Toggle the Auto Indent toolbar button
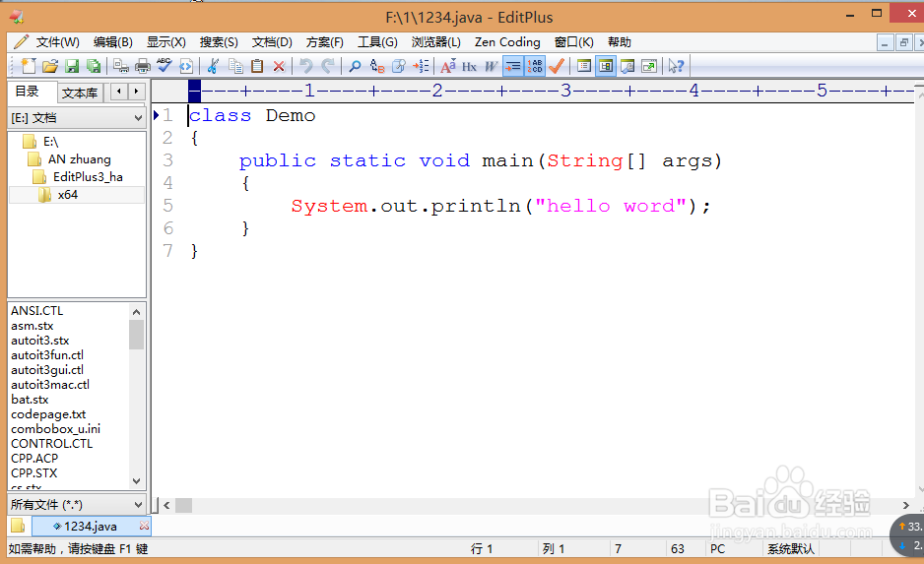The width and height of the screenshot is (924, 564). 513,66
